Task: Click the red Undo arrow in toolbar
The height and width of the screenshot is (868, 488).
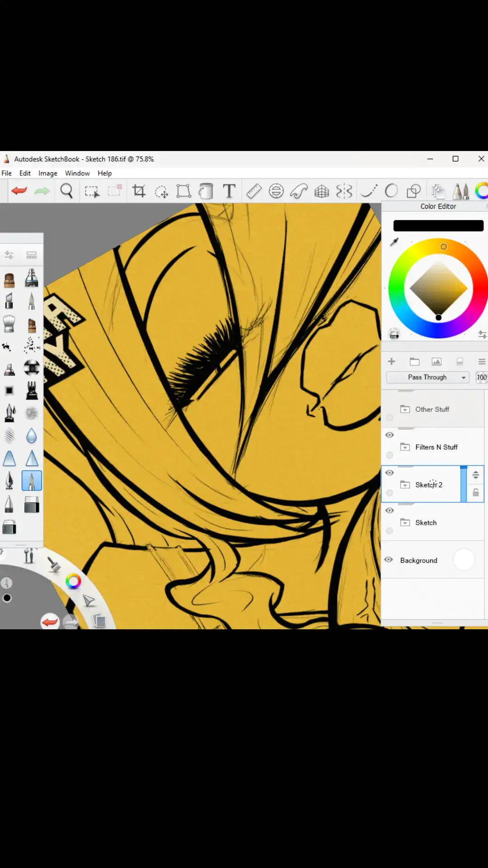Action: (x=19, y=191)
